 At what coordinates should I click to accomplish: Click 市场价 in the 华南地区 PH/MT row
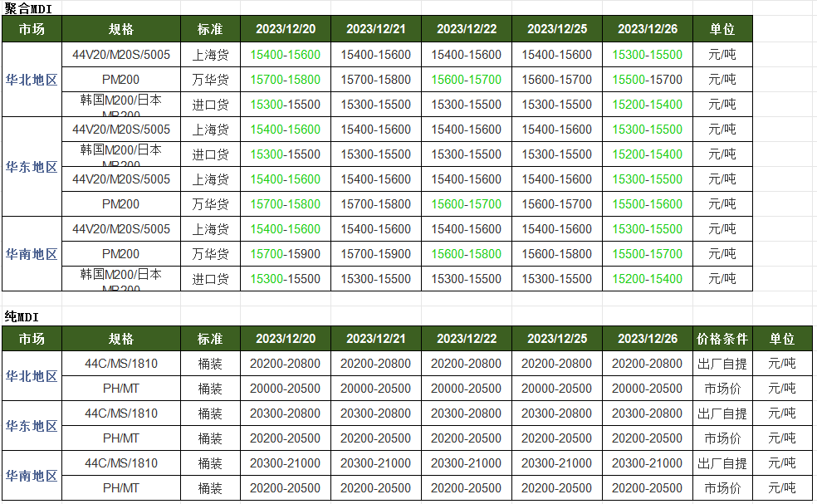[x=722, y=488]
